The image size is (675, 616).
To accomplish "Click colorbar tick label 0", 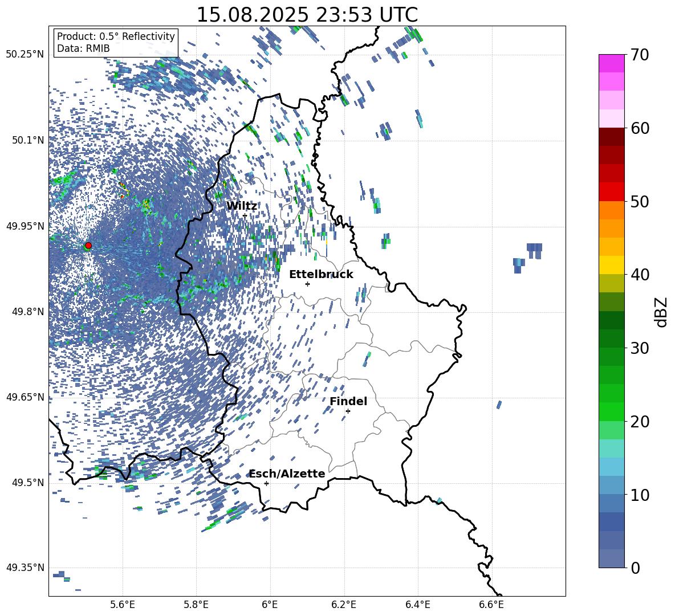I will point(635,568).
